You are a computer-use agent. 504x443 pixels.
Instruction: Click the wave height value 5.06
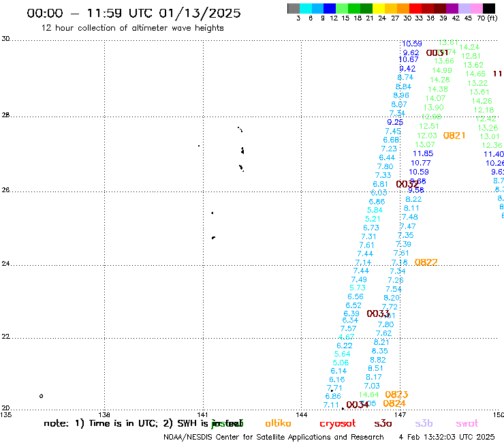click(341, 363)
